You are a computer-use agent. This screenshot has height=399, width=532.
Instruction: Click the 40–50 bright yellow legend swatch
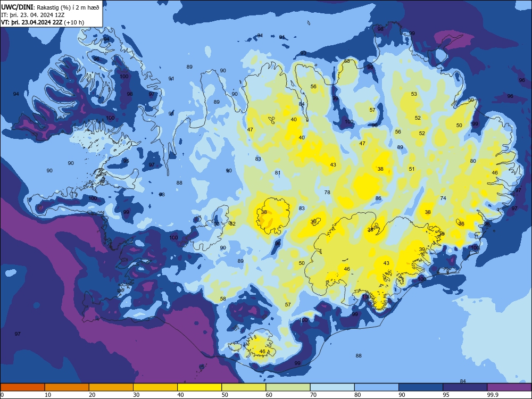point(199,387)
